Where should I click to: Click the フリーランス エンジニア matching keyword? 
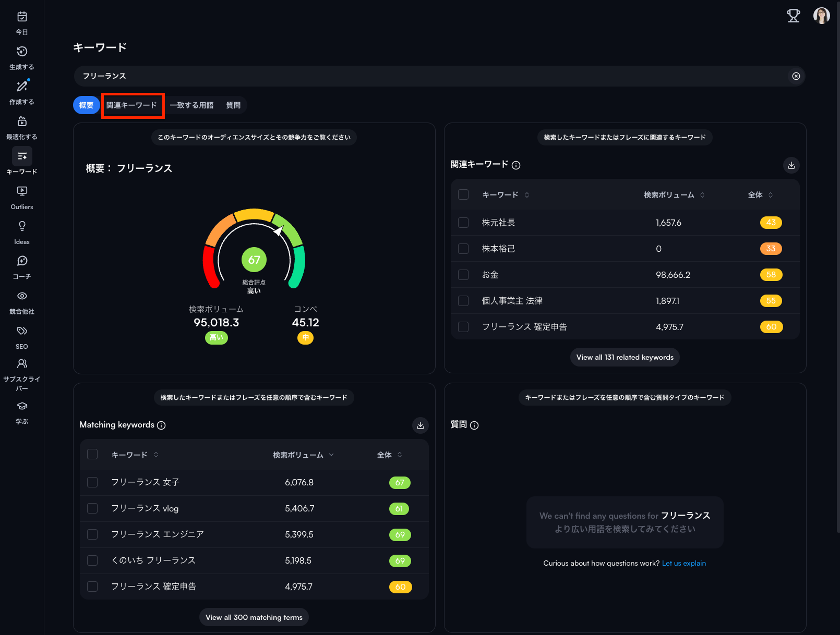(x=158, y=534)
